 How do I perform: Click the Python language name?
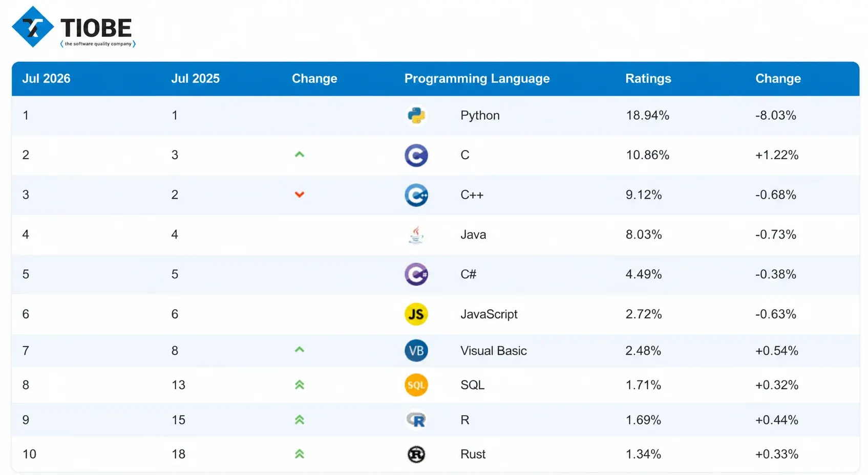(480, 115)
